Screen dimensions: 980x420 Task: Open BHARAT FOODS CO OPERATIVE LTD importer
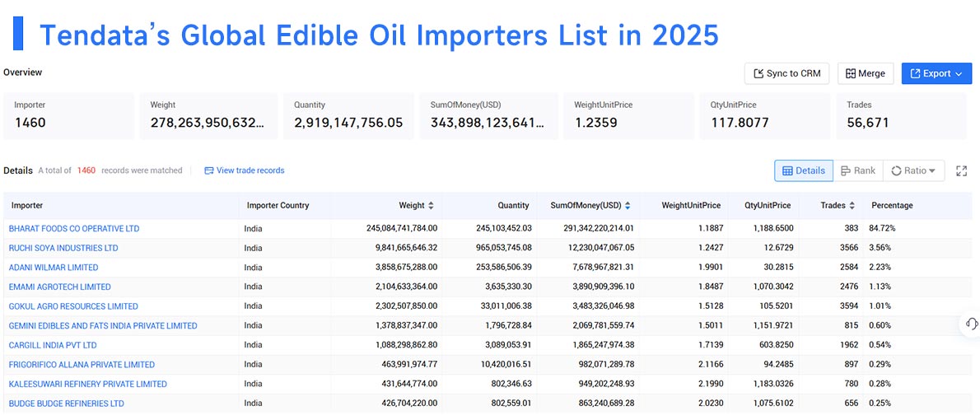point(74,229)
